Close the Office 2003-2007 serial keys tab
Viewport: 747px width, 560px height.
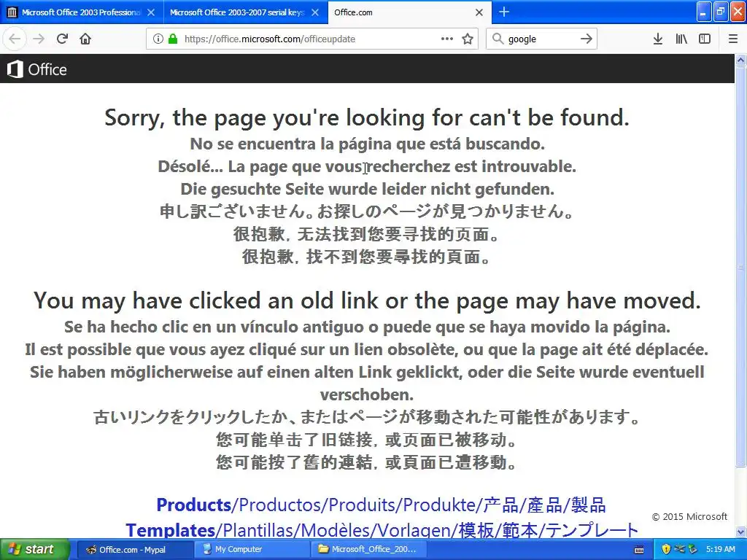(315, 12)
